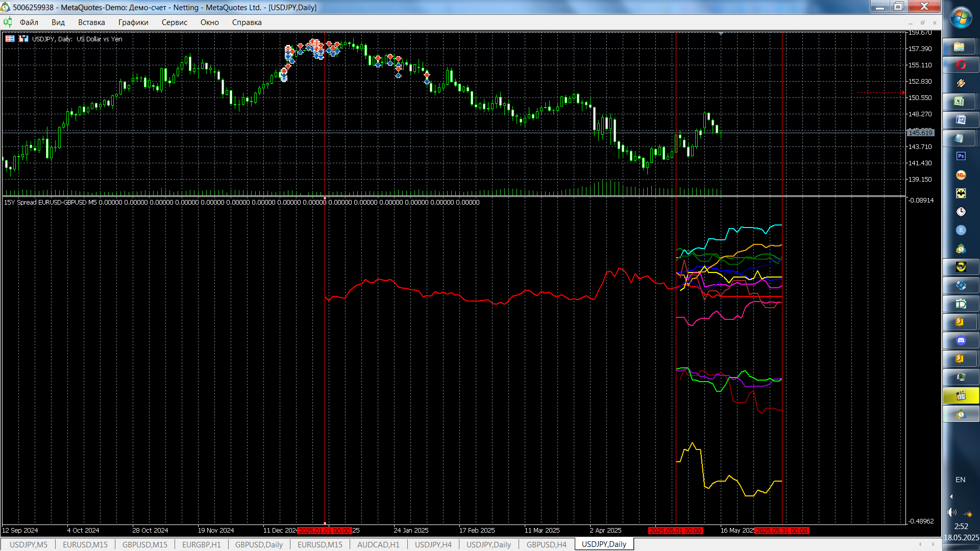Open the Word taskbar icon
Viewport: 980px width, 551px height.
point(961,120)
